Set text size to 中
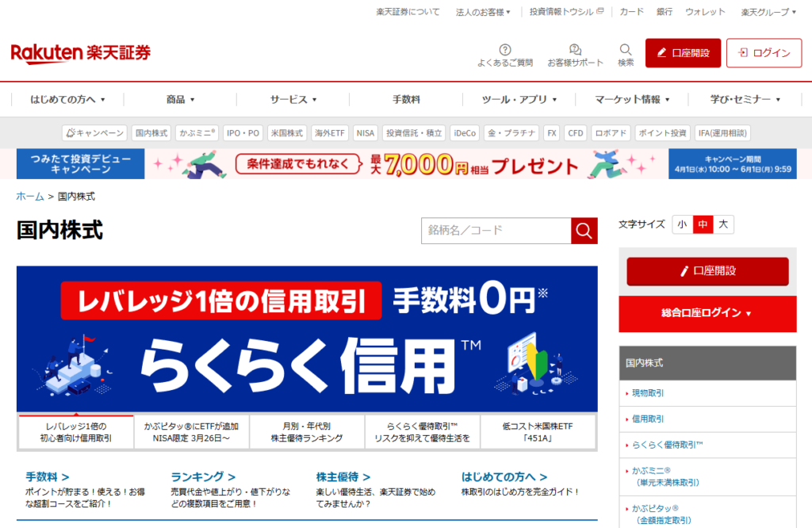 pos(703,224)
